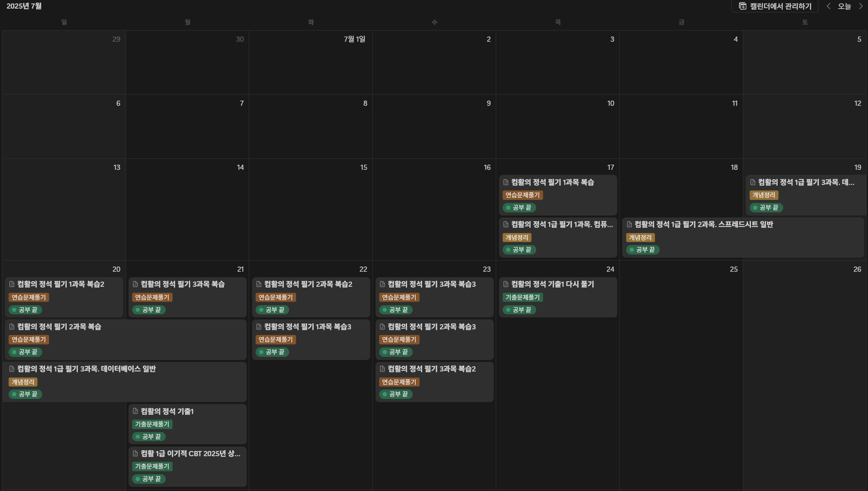Click page icon of 컴활의 정석 기출1 entry
Image resolution: width=868 pixels, height=491 pixels.
pos(135,411)
